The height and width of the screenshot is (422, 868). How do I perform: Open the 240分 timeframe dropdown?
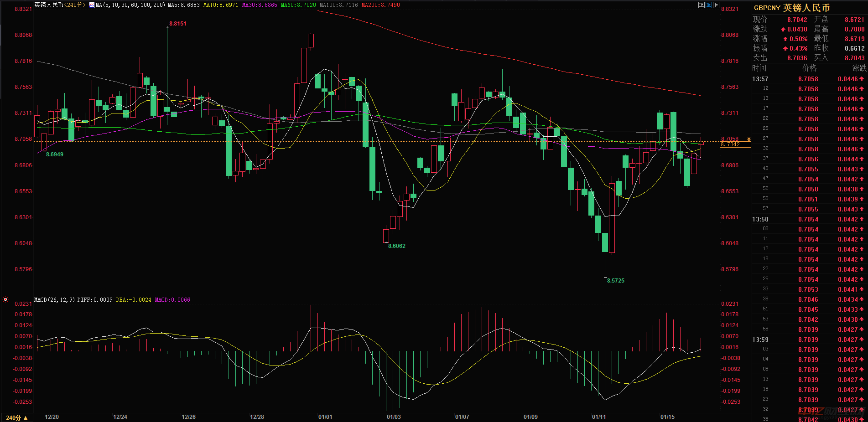click(x=17, y=417)
